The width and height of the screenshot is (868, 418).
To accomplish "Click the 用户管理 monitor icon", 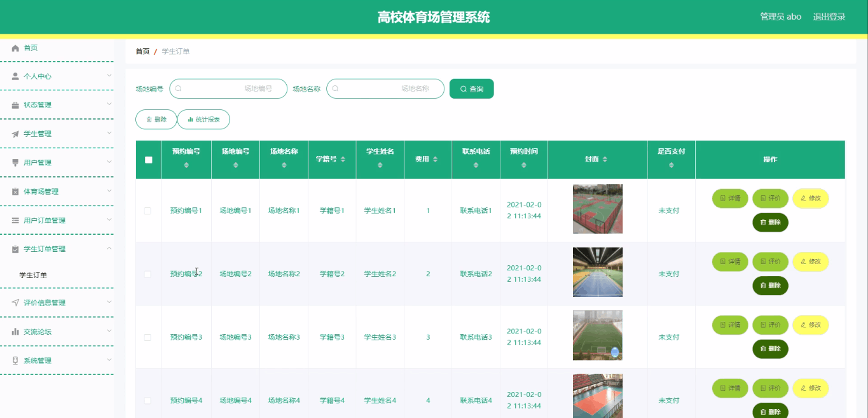I will [x=14, y=162].
